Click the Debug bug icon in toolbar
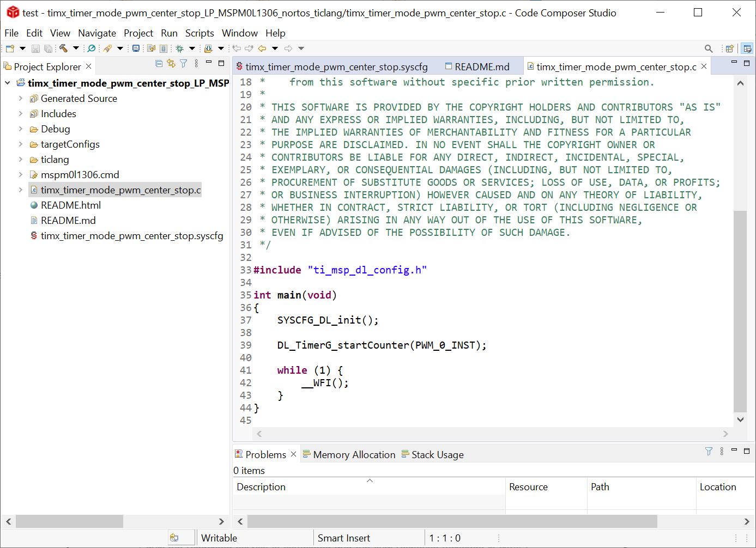756x548 pixels. (179, 48)
